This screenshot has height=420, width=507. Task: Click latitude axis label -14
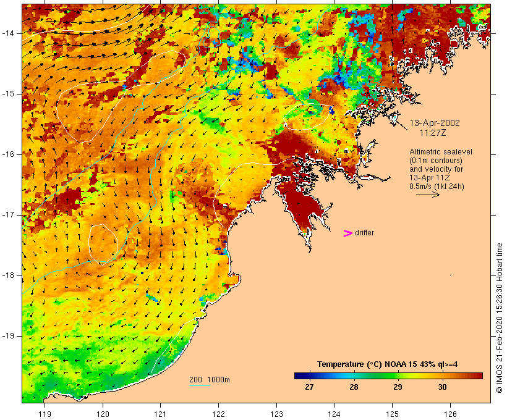[8, 33]
